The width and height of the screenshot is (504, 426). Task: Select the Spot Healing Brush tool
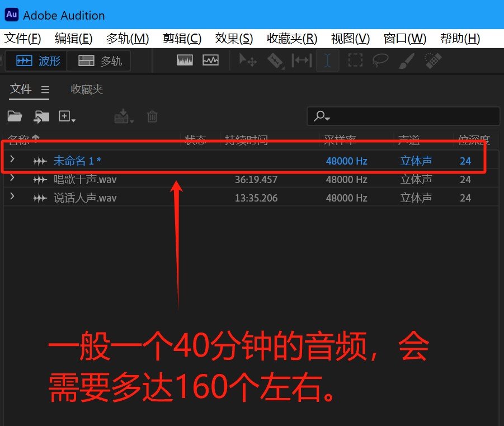coord(432,60)
